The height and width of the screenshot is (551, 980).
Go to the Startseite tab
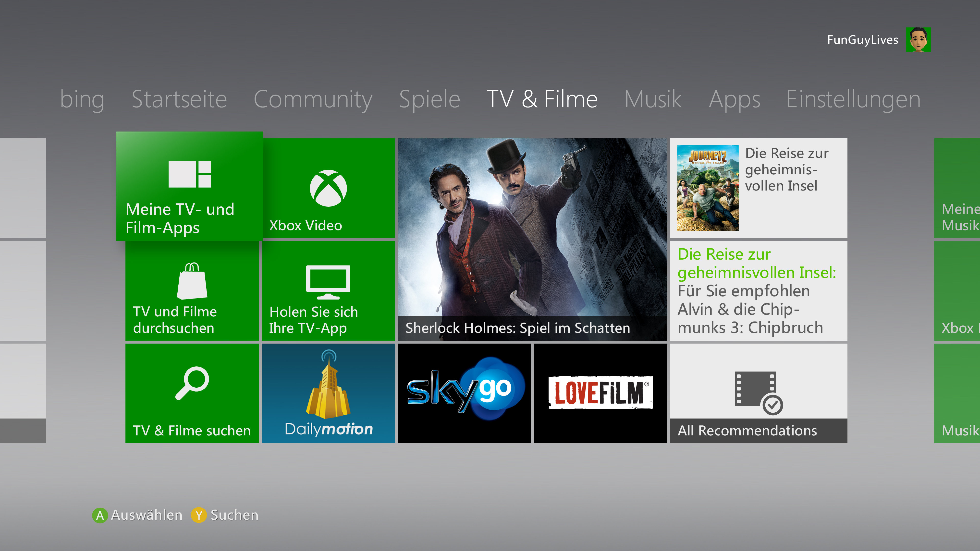[x=179, y=99]
